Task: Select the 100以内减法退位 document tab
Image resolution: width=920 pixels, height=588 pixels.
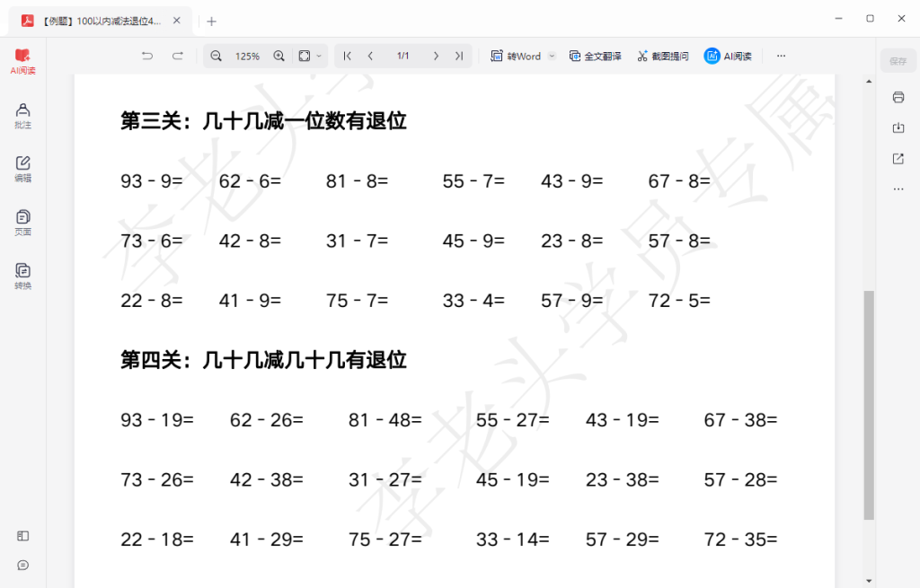Action: coord(99,20)
